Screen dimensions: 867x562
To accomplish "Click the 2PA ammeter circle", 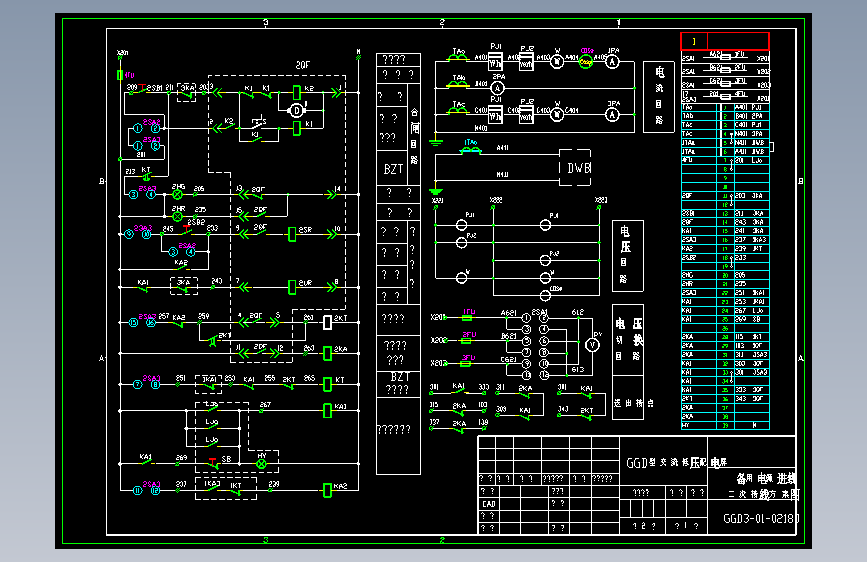I will (498, 88).
